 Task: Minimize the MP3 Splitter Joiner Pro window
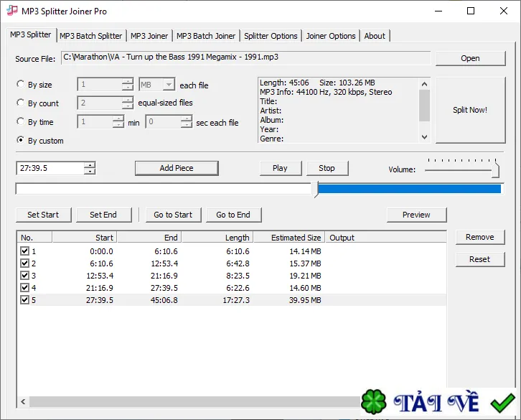tap(438, 11)
